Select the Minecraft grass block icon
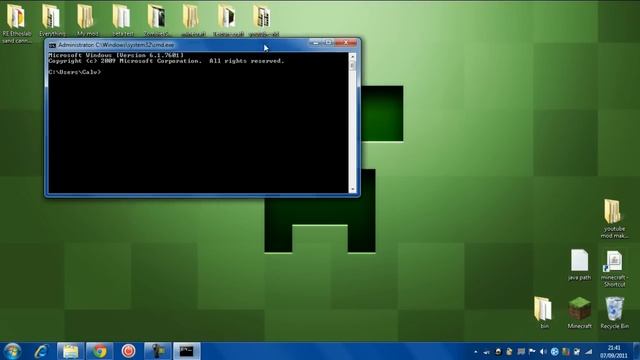Image resolution: width=640 pixels, height=360 pixels. coord(579,312)
